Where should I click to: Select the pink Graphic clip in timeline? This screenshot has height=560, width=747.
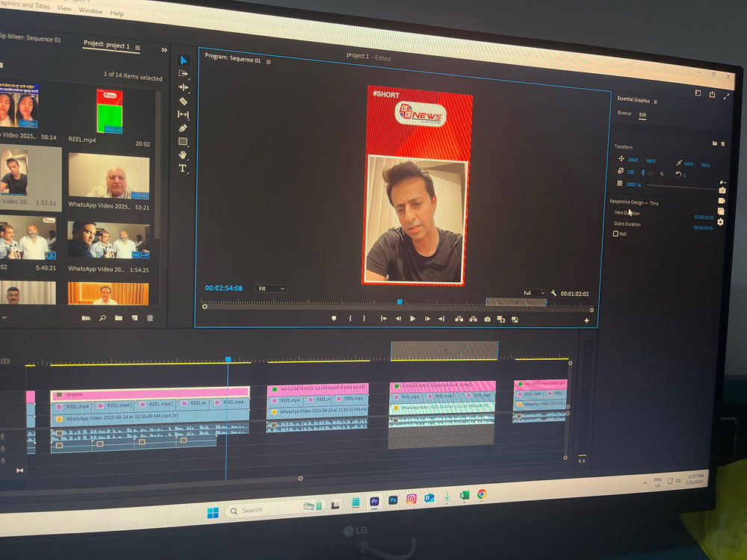click(150, 393)
